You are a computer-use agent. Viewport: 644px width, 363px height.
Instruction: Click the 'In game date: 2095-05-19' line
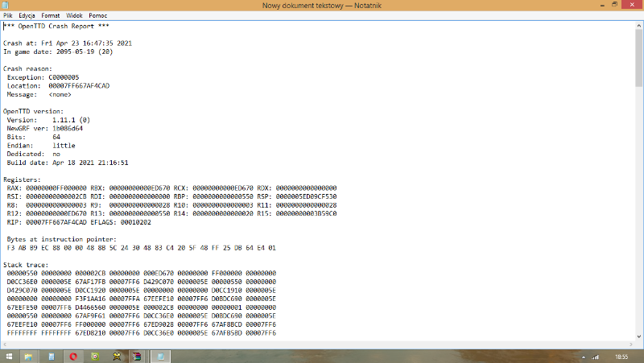(58, 52)
